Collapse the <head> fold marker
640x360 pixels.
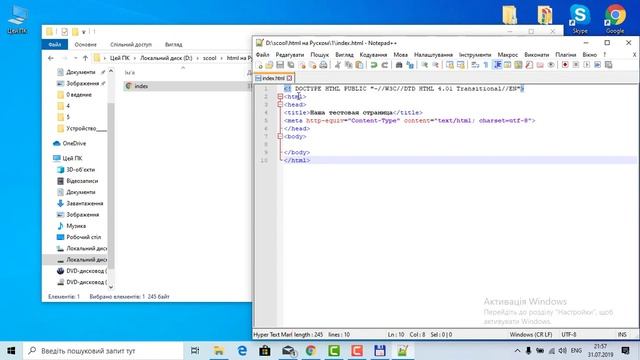coord(280,104)
